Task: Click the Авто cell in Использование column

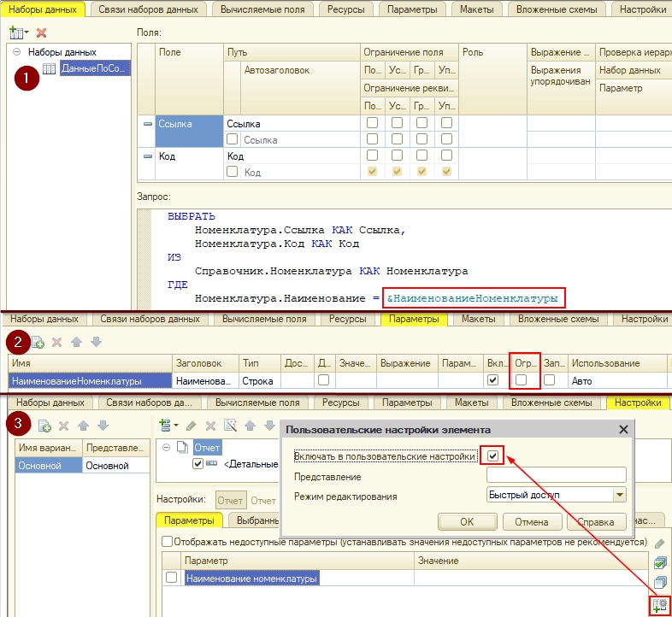Action: tap(617, 380)
